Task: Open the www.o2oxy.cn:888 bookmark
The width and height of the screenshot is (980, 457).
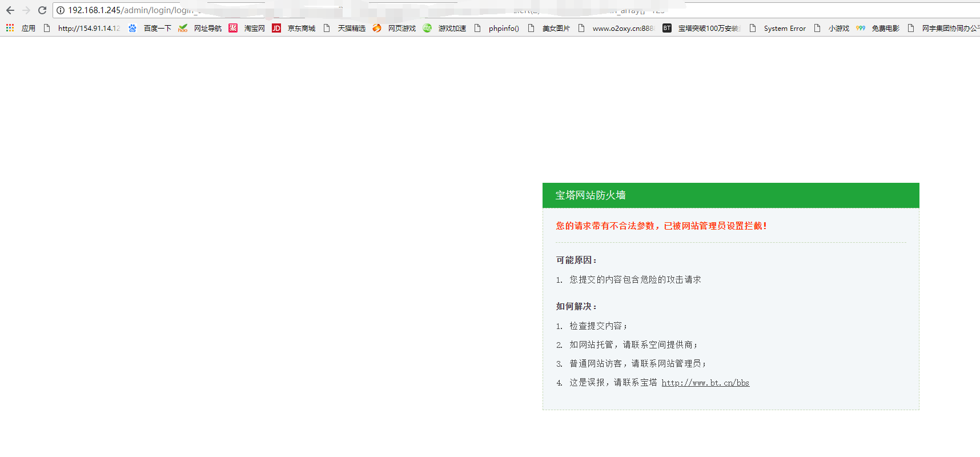Action: tap(623, 28)
